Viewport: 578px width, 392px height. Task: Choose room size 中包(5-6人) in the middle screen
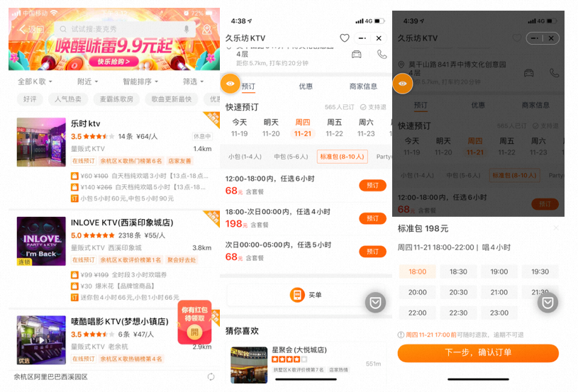[291, 157]
